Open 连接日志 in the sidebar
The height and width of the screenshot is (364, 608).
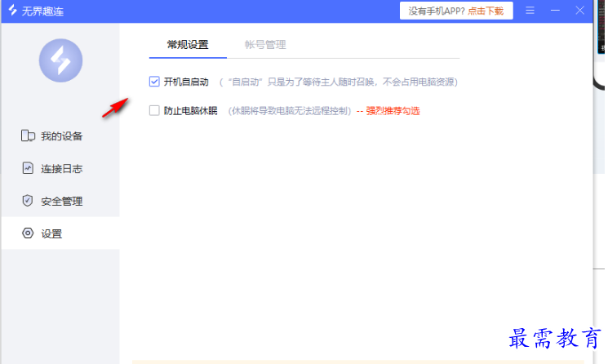[60, 168]
